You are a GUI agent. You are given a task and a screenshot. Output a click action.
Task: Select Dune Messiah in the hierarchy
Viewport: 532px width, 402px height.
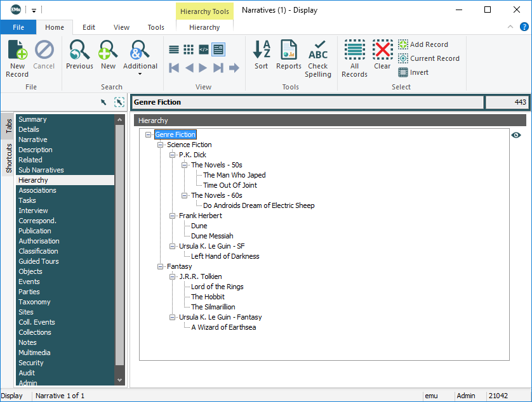(212, 236)
